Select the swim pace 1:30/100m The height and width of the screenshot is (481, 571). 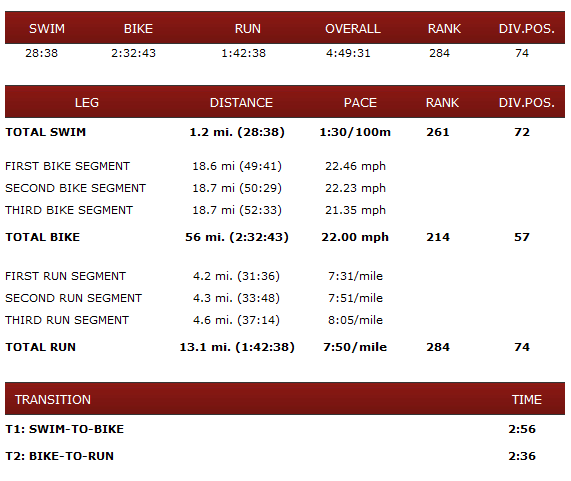355,132
